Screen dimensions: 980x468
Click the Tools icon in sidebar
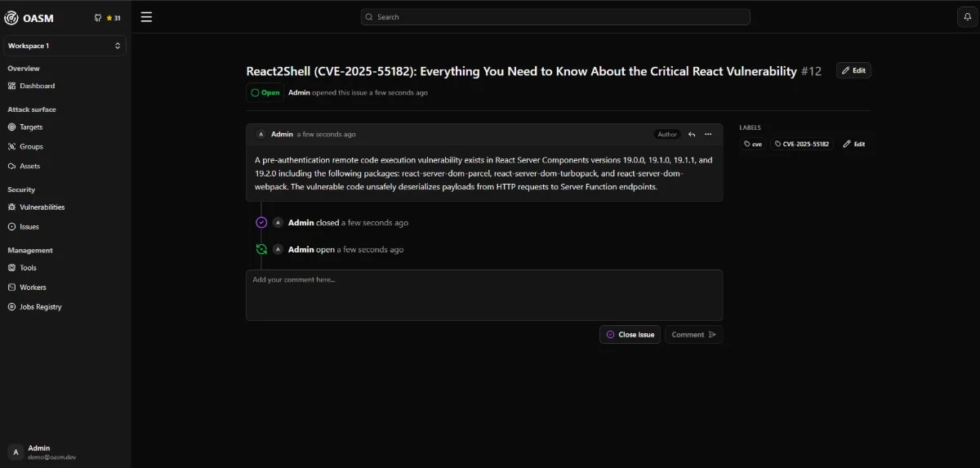(11, 267)
